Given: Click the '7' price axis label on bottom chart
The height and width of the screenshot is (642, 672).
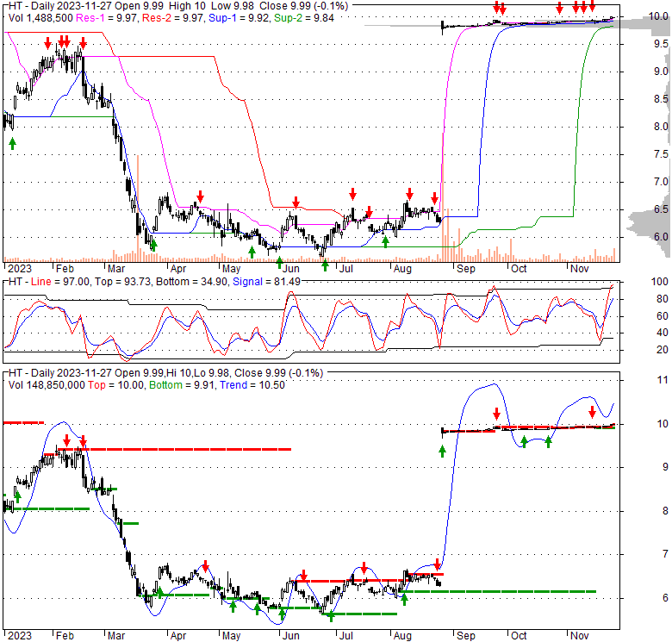Looking at the screenshot, I should [x=665, y=554].
